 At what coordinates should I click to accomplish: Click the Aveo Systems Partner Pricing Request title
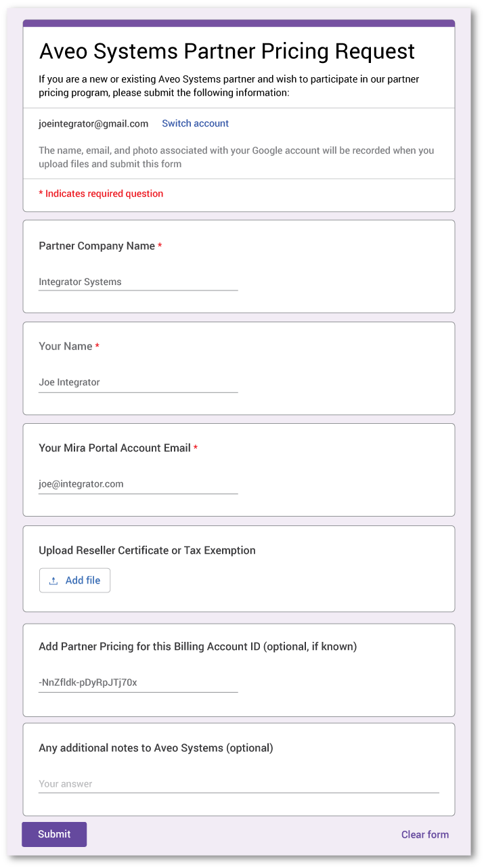click(x=227, y=51)
